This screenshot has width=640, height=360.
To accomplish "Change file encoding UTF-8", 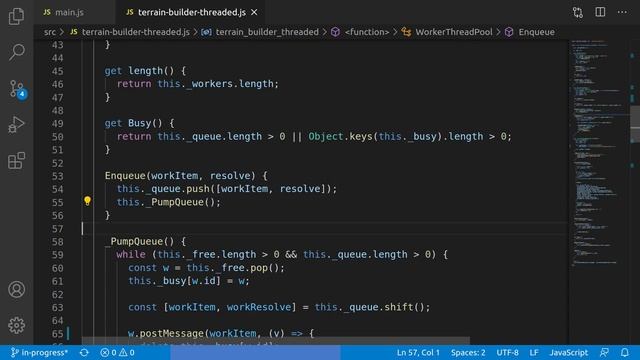I will pos(507,353).
